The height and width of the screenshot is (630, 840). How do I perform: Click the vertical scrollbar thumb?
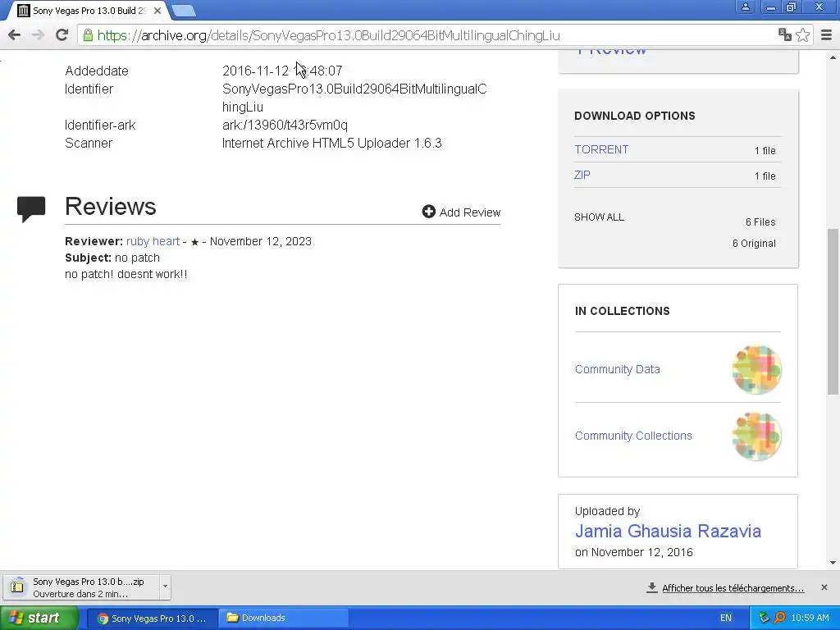(x=833, y=312)
